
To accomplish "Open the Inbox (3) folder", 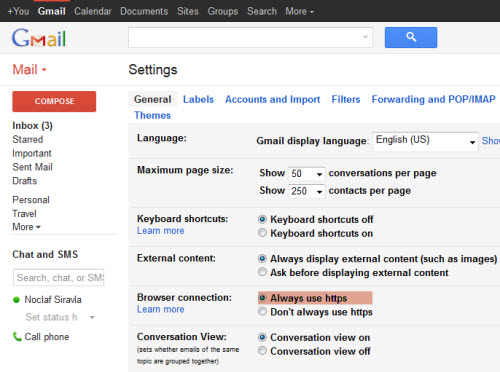I will click(32, 126).
